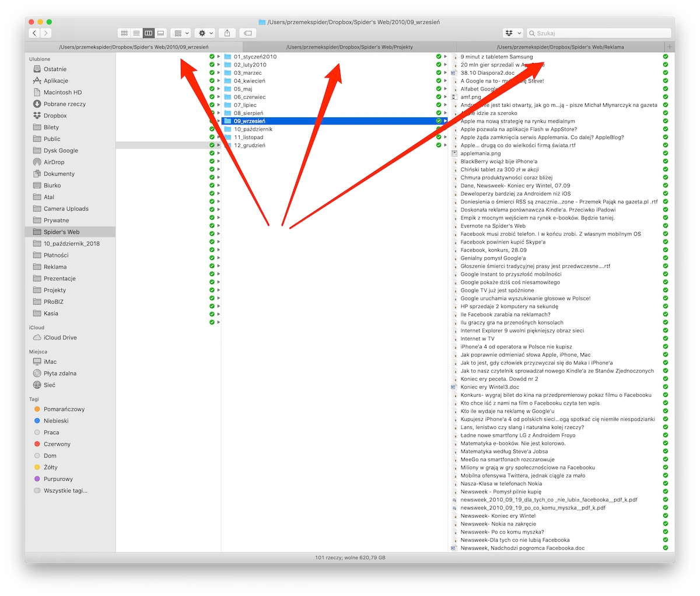
Task: Open Dokumenty in the sidebar
Action: click(x=59, y=174)
